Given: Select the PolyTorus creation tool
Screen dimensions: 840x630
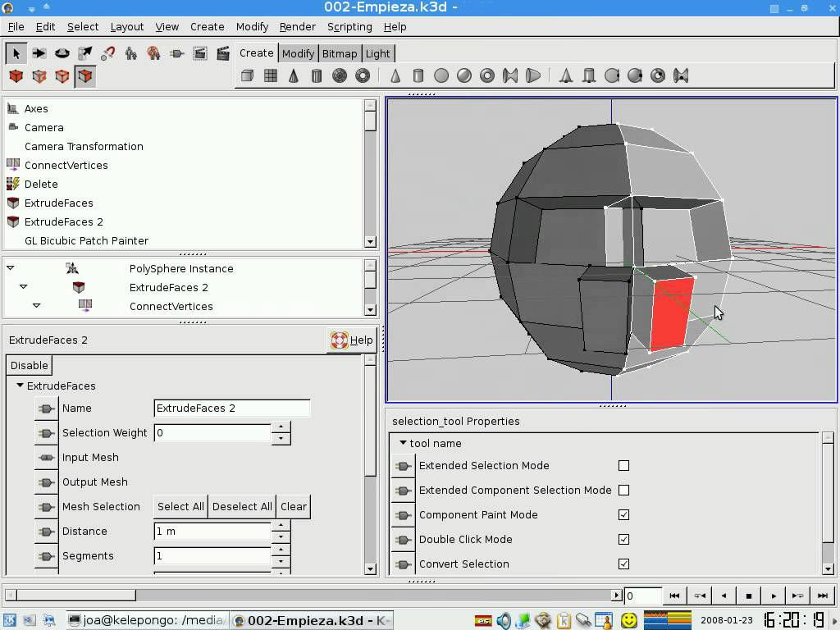Looking at the screenshot, I should tap(363, 75).
